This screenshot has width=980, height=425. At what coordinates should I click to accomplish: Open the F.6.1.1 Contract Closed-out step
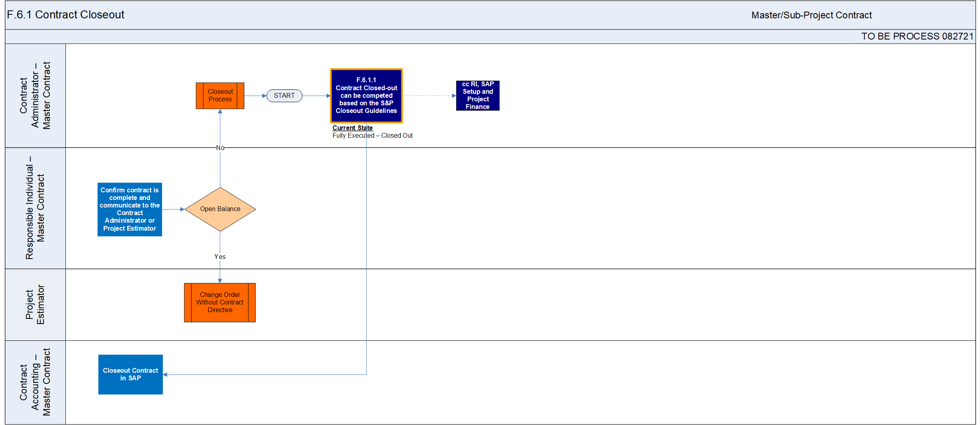click(366, 96)
